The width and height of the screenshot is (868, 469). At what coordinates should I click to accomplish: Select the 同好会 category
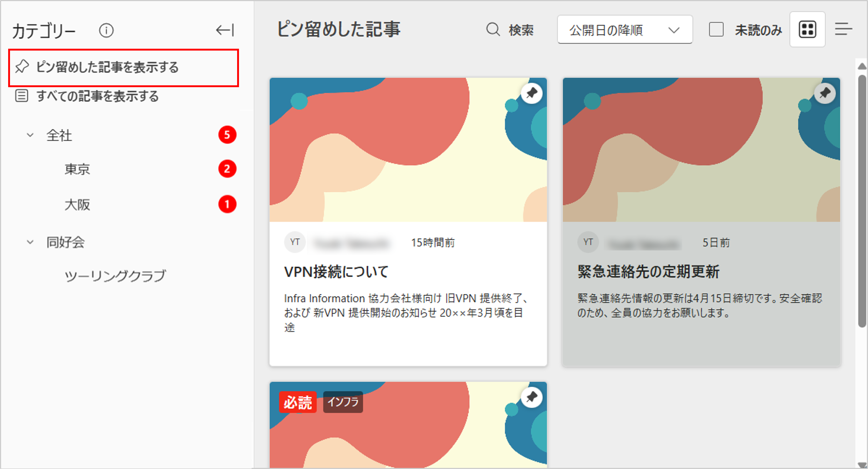point(66,243)
